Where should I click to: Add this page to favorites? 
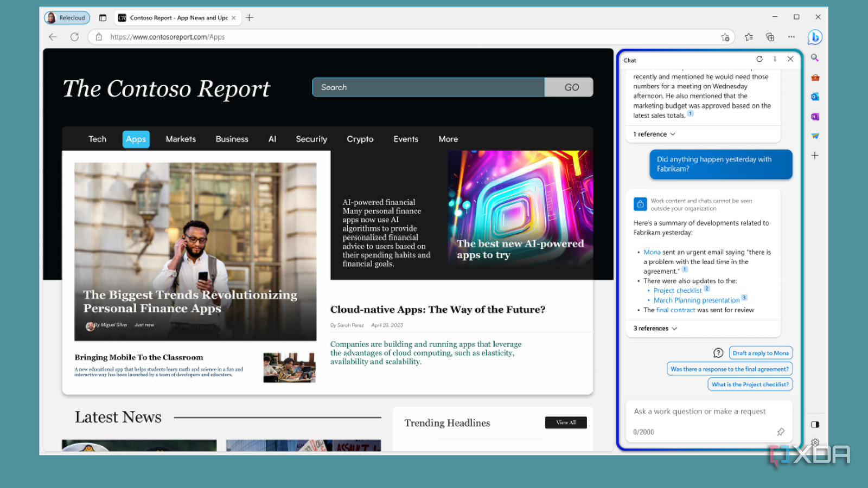[x=725, y=37]
